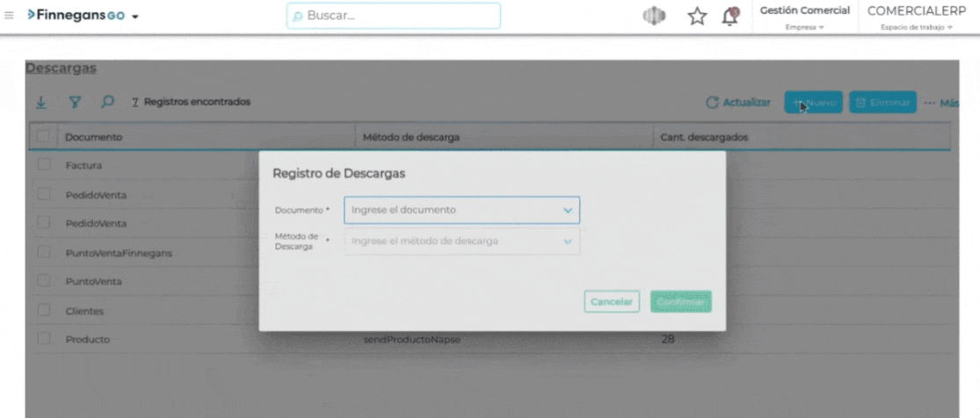This screenshot has height=418, width=980.
Task: Open the filter funnel icon
Action: point(75,103)
